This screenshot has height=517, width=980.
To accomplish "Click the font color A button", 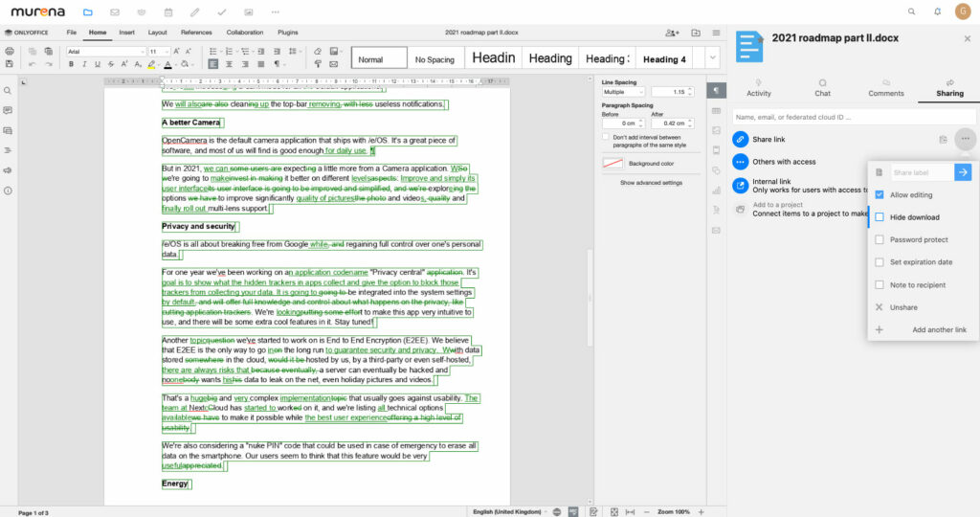I will click(x=167, y=64).
